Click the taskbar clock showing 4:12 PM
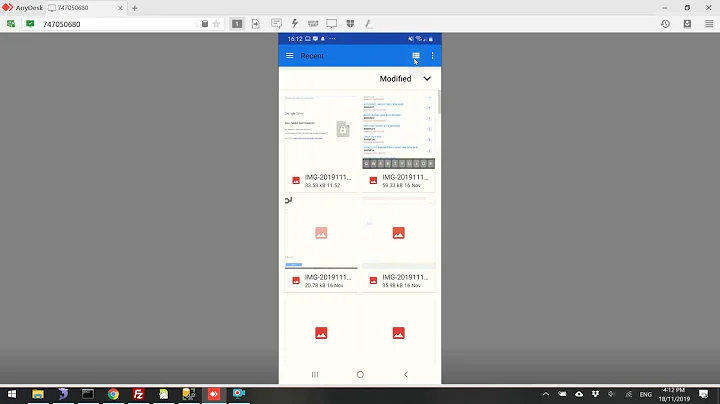This screenshot has width=720, height=404. [x=674, y=394]
